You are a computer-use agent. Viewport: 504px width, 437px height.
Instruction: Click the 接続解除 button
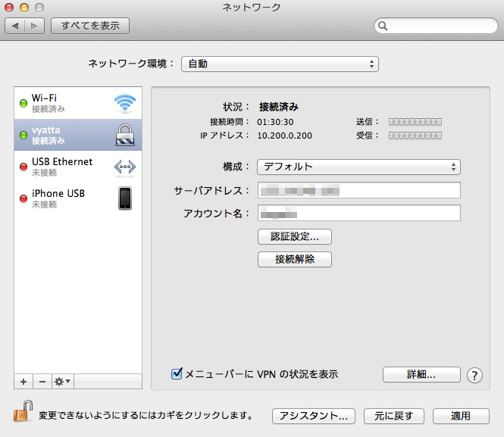point(295,259)
